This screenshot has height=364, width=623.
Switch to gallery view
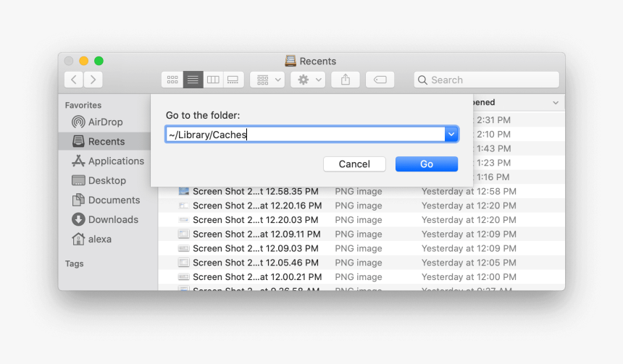233,80
